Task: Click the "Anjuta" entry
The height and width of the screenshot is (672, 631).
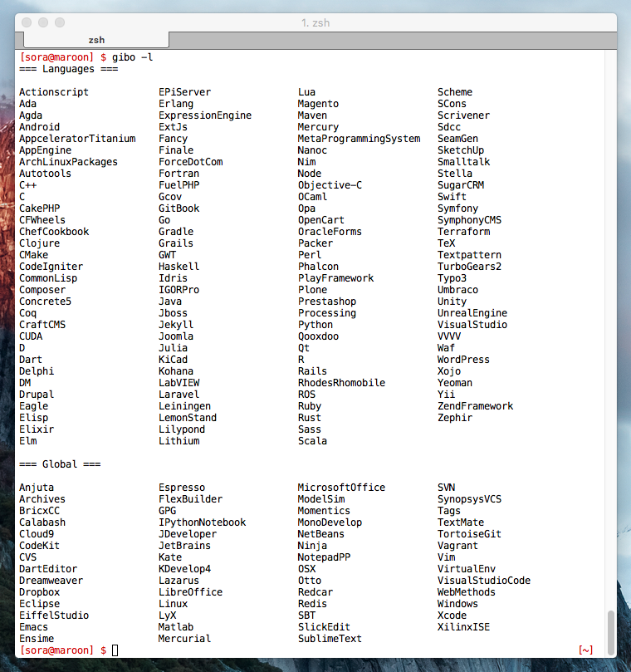Action: click(x=37, y=488)
